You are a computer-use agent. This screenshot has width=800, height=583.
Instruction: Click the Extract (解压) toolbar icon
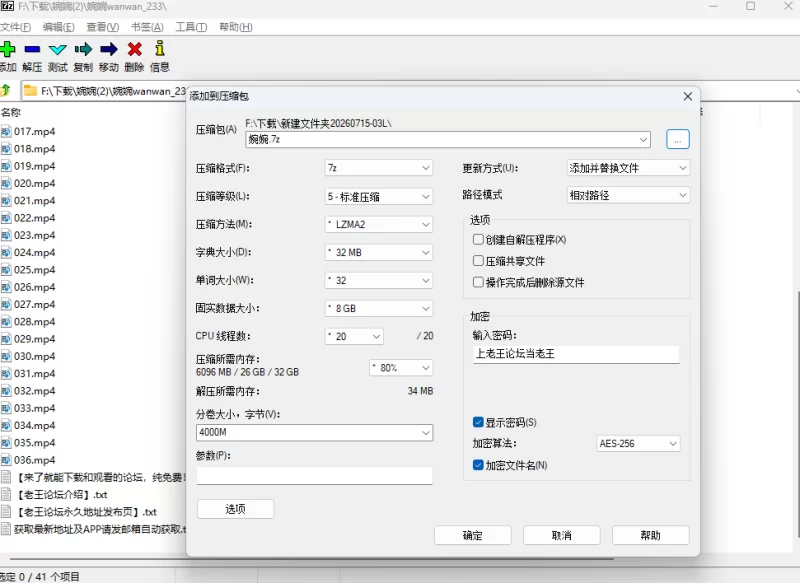[x=32, y=49]
